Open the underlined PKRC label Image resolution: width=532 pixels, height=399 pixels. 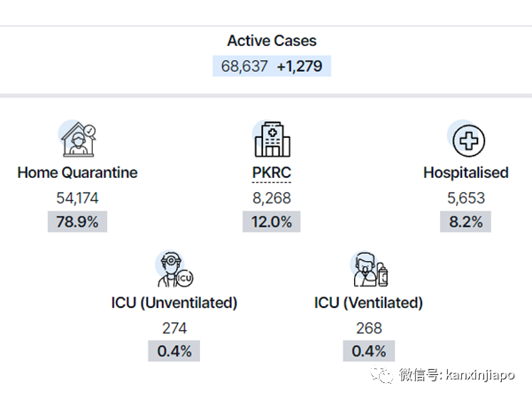pos(272,173)
